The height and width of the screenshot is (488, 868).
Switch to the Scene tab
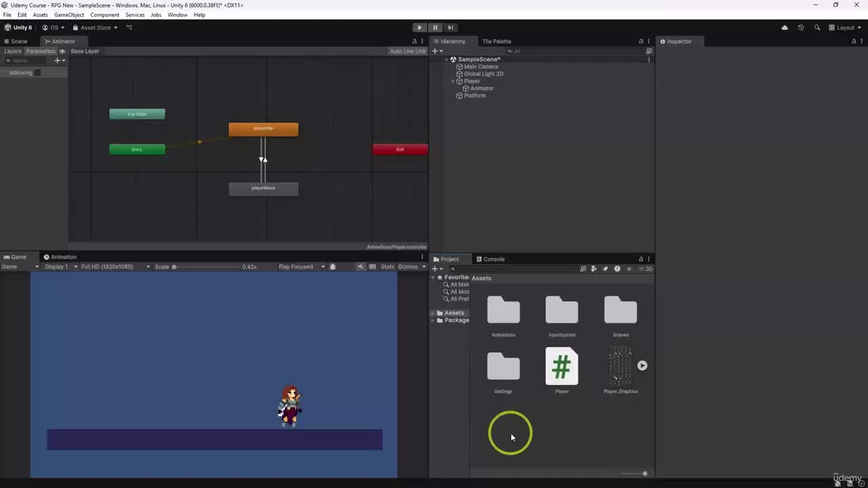point(16,41)
